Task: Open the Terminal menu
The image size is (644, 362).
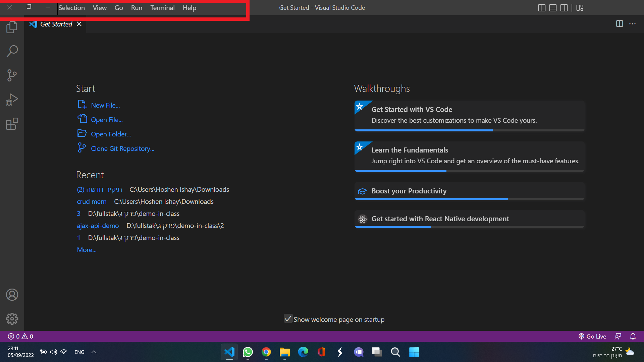Action: pos(162,7)
